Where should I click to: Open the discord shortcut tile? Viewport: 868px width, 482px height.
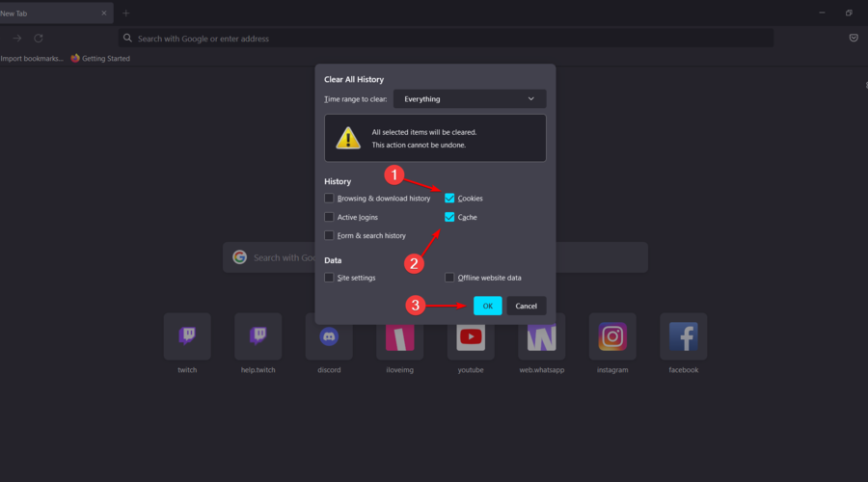(x=329, y=336)
